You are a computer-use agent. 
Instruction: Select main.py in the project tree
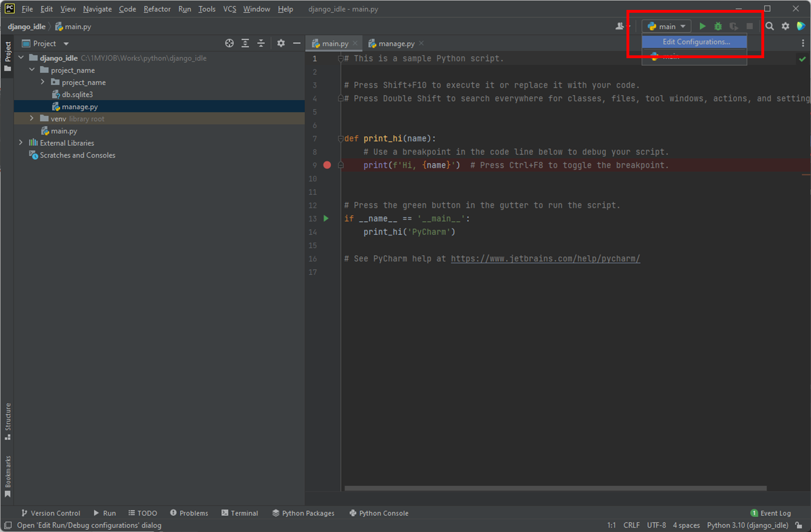click(64, 131)
